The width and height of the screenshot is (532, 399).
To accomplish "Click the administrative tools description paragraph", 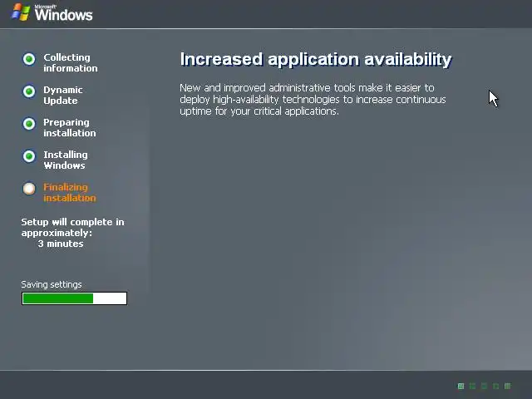I will pyautogui.click(x=313, y=100).
